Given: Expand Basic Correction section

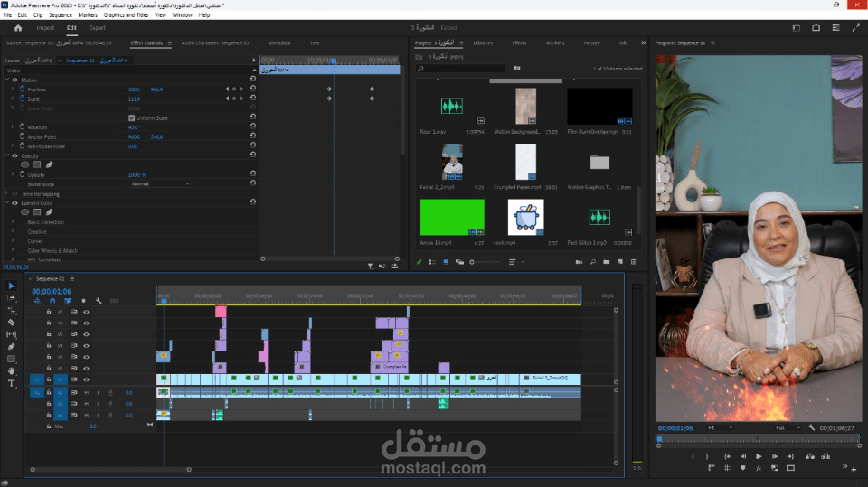Looking at the screenshot, I should [x=13, y=222].
